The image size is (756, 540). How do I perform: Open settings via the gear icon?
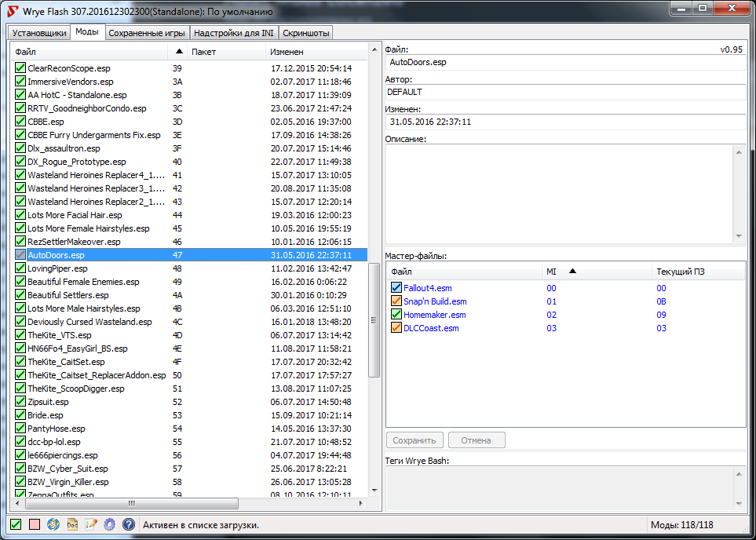[110, 524]
